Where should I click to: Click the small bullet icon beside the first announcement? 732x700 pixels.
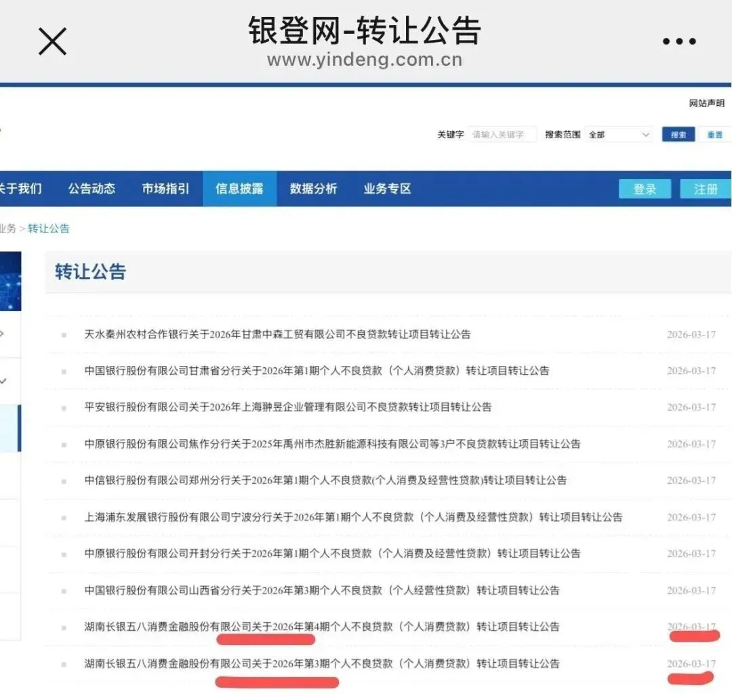coord(64,334)
